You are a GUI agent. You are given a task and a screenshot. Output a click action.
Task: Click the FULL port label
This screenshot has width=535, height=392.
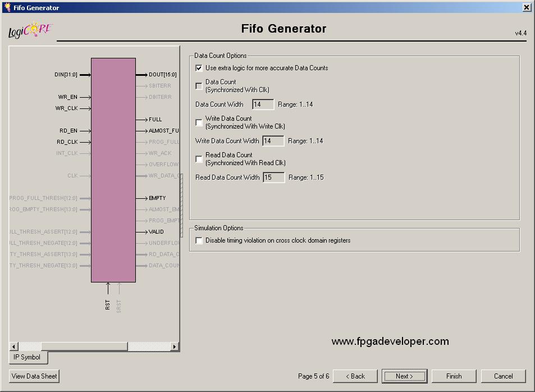[156, 120]
